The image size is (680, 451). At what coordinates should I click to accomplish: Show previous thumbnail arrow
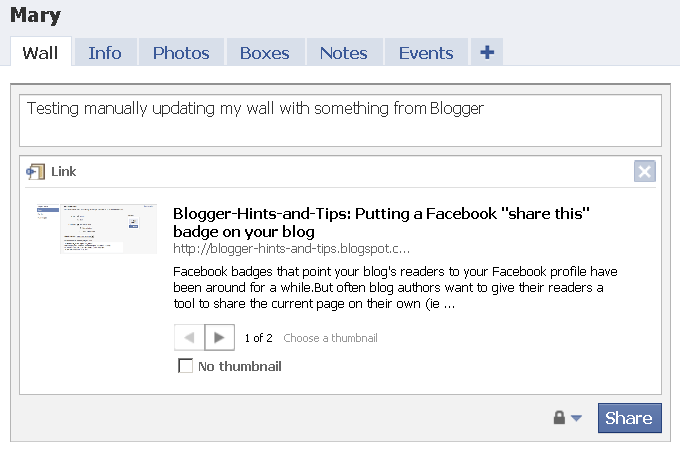(x=189, y=337)
